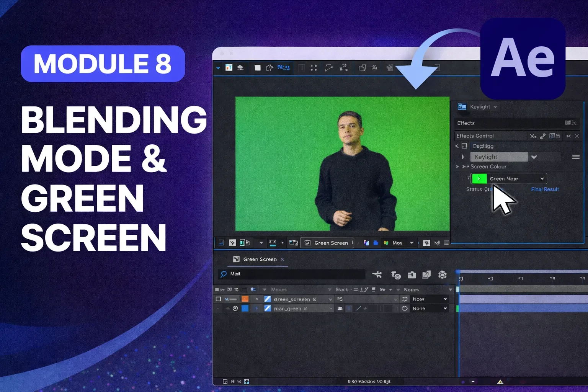Click the green Screen Colour swatch
This screenshot has width=588, height=392.
coord(479,179)
